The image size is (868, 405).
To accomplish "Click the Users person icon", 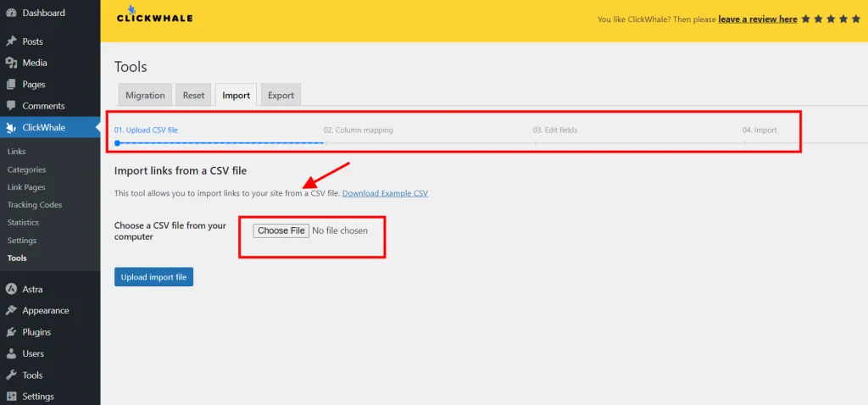I will 11,353.
